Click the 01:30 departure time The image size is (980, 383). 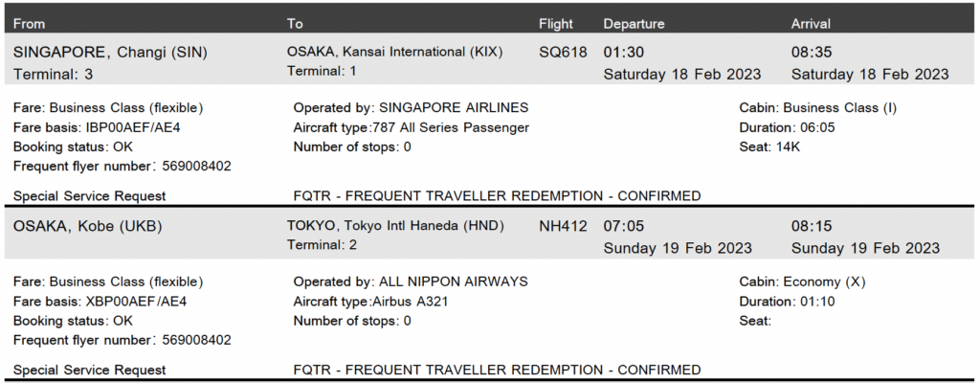pyautogui.click(x=624, y=52)
